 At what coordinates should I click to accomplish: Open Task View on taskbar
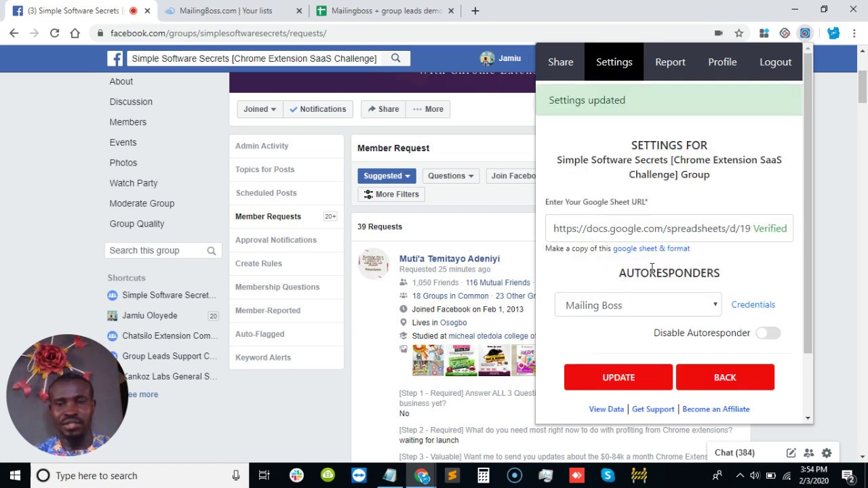(264, 476)
